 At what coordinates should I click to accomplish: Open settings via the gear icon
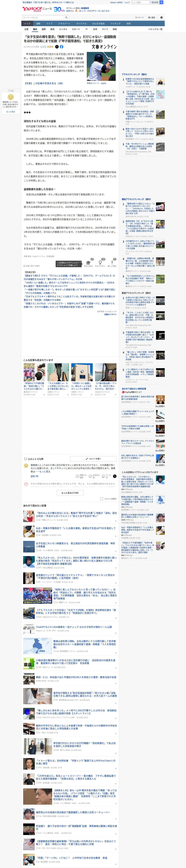tap(161, 18)
